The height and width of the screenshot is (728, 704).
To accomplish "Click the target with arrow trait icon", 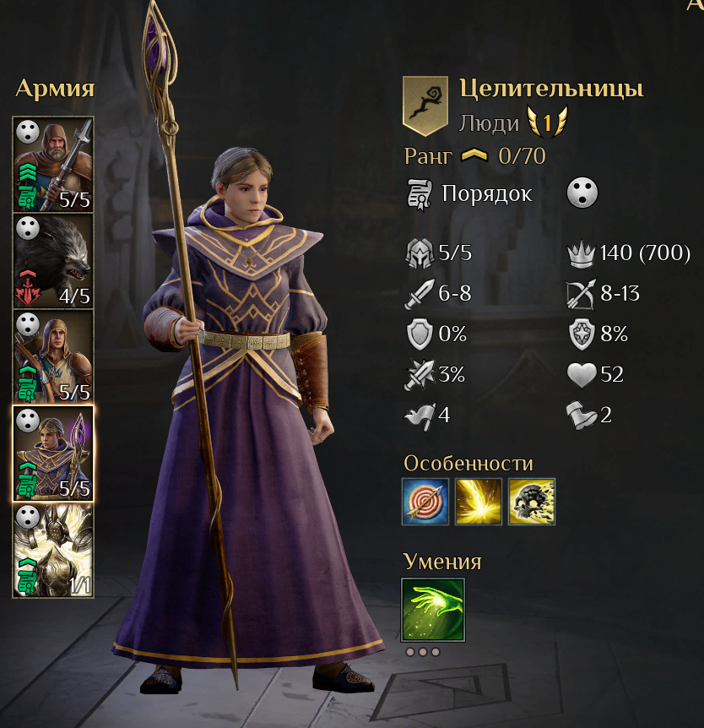I will click(x=425, y=502).
